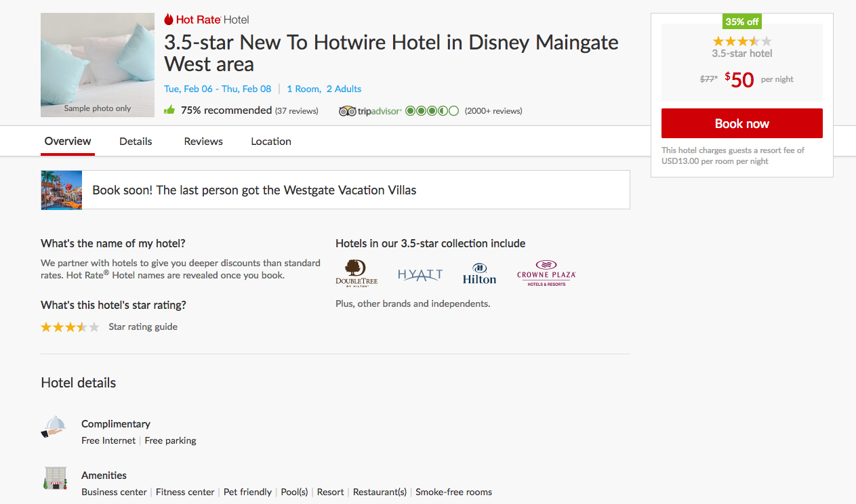Click the Amenities hotel building icon

[55, 478]
